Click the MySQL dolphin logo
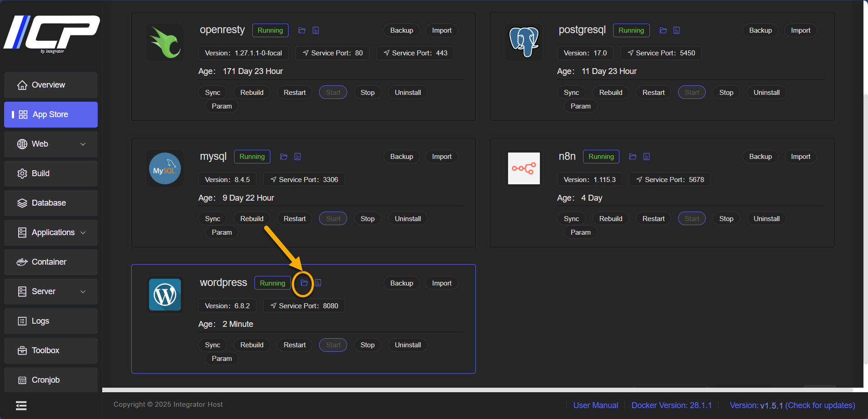Viewport: 868px width, 419px height. [165, 168]
